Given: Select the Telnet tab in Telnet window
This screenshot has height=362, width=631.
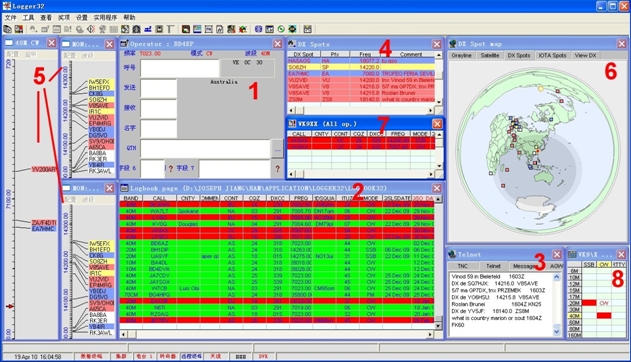Looking at the screenshot, I should point(493,266).
